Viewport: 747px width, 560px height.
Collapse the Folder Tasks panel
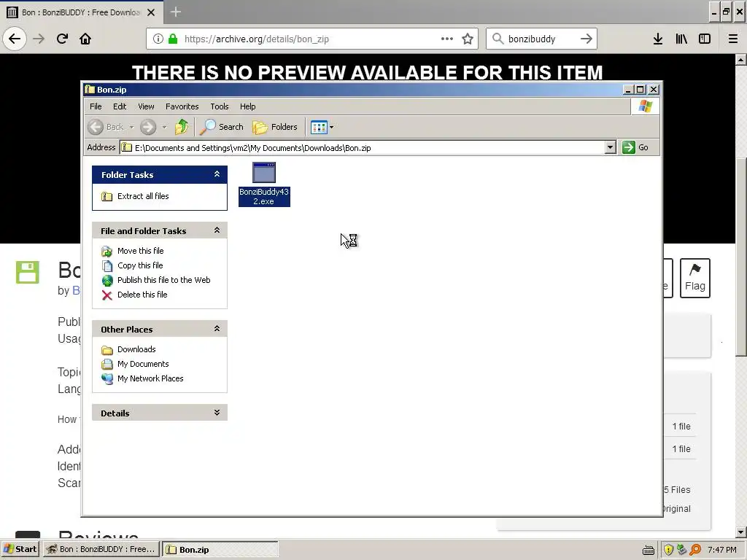pyautogui.click(x=217, y=174)
